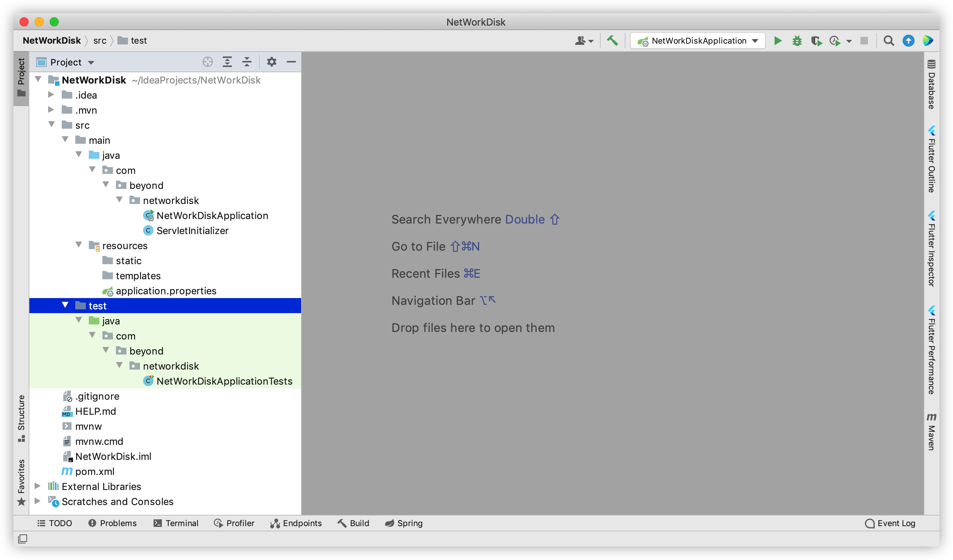The height and width of the screenshot is (560, 953).
Task: Select pom.xml in project tree
Action: click(94, 472)
